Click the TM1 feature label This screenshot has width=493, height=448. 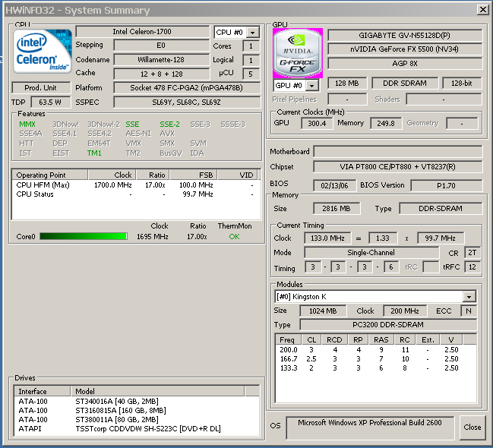[94, 153]
